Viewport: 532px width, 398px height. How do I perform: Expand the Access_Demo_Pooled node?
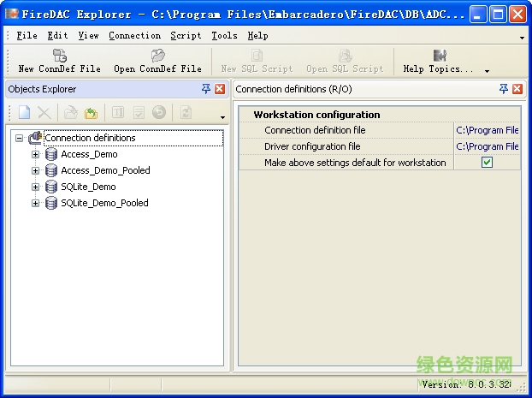35,171
